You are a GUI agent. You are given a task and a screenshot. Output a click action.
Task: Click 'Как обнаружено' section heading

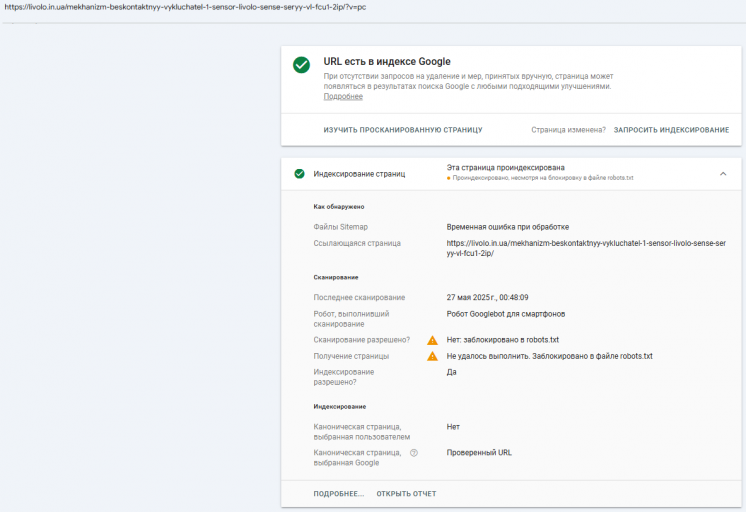339,207
